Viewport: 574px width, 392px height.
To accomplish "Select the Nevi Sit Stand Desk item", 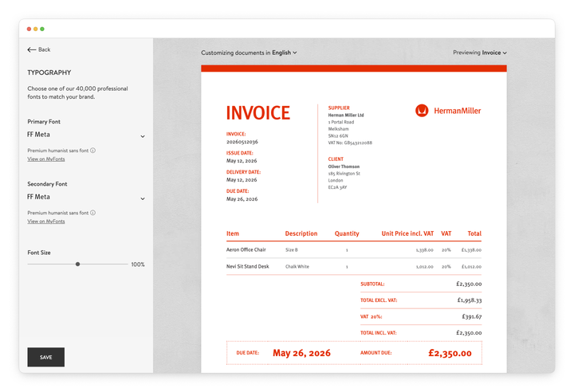I will (x=247, y=266).
